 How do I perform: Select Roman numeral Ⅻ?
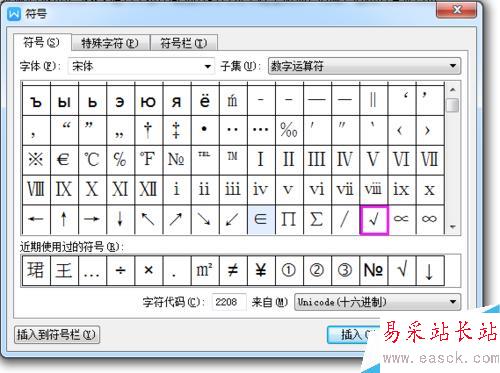149,190
